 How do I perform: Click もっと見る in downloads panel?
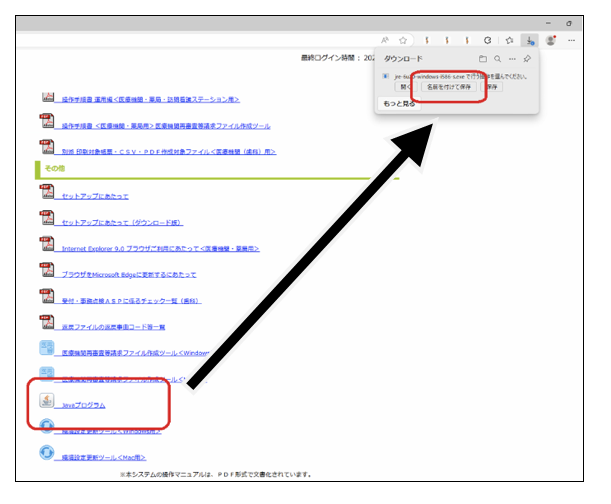tap(399, 104)
